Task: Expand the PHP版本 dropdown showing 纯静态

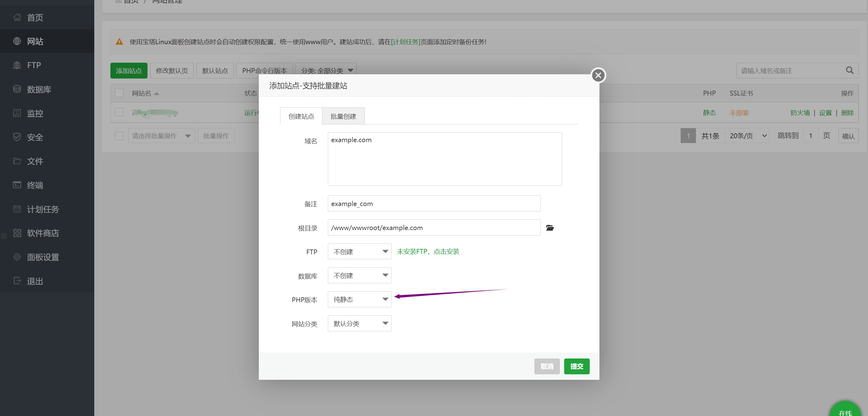Action: 359,299
